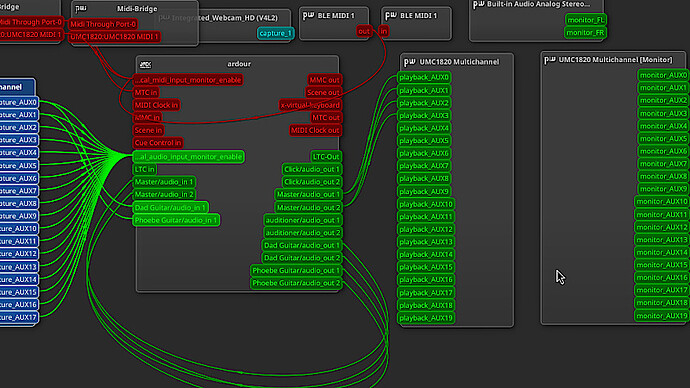690x388 pixels.
Task: Select Dad Guitar/audio_out 2 port
Action: 302,258
